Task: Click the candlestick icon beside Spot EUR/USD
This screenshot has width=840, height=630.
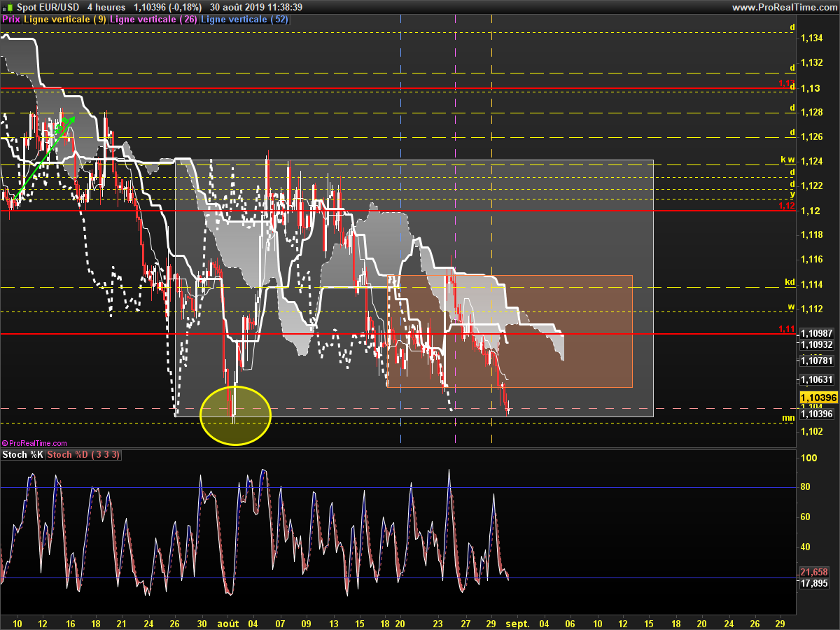Action: point(7,7)
